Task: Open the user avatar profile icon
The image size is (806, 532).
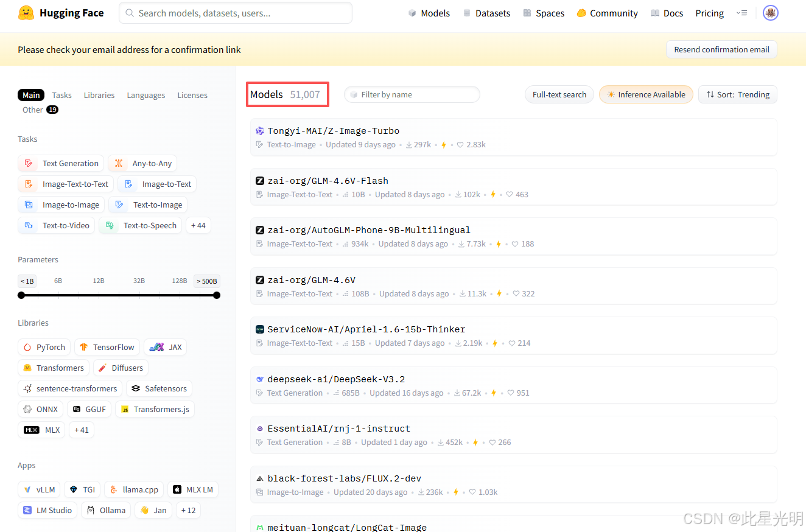Action: coord(771,13)
